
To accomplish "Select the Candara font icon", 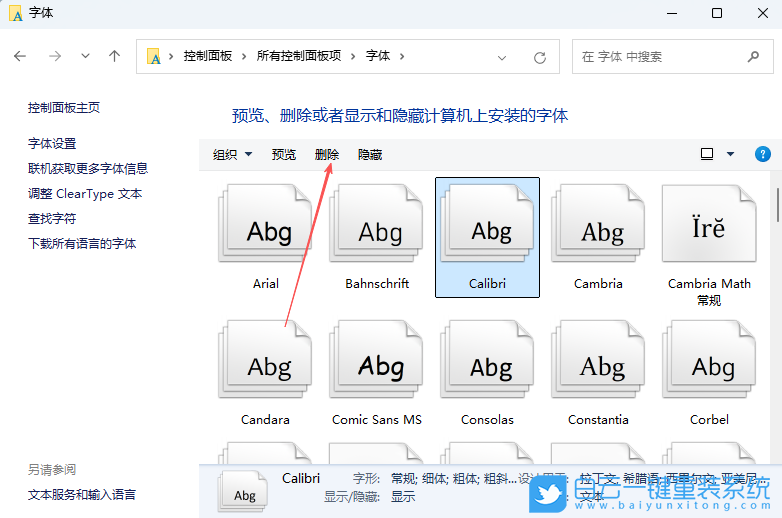I will click(265, 359).
